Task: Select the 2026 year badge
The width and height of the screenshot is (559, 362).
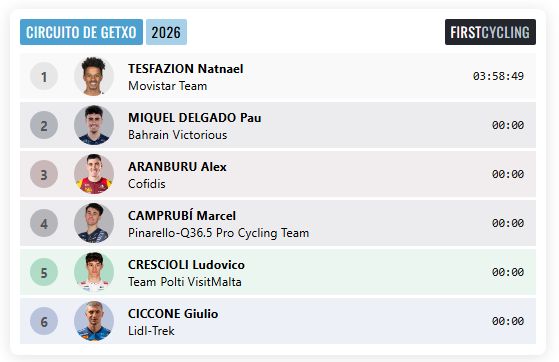Action: pos(166,32)
